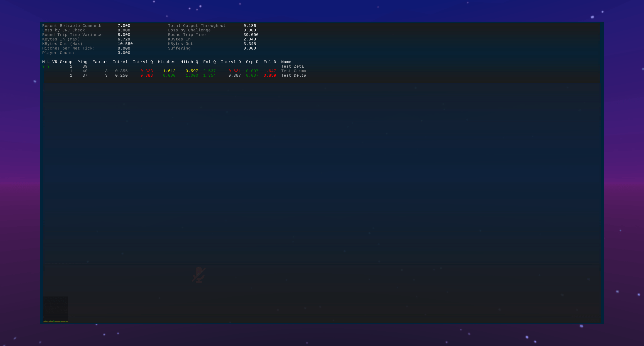Select the 0.387 Intrvl D value
This screenshot has height=346, width=644.
pyautogui.click(x=235, y=75)
